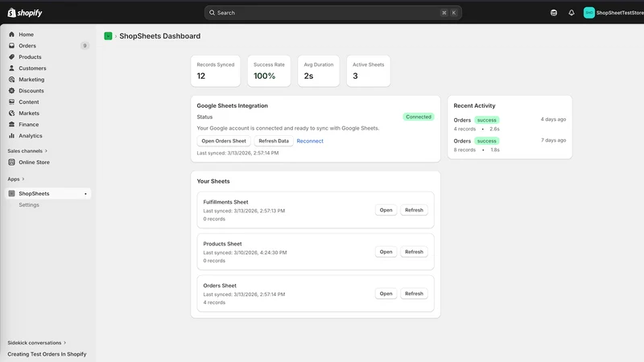644x362 pixels.
Task: Click the Finance bank icon
Action: click(11, 125)
